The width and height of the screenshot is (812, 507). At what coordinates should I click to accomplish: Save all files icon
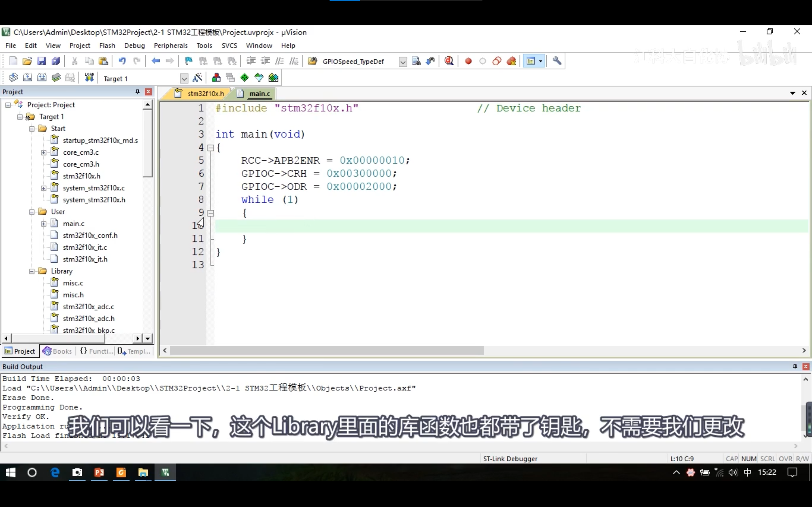[56, 61]
